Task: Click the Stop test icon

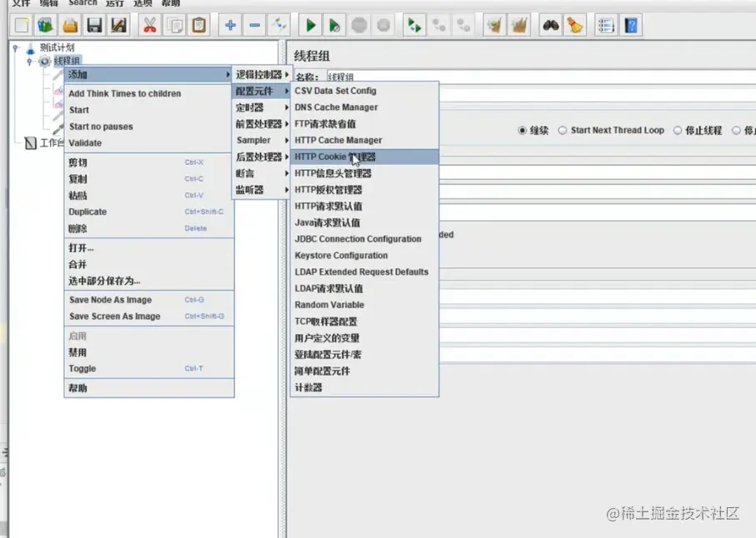Action: (x=359, y=25)
